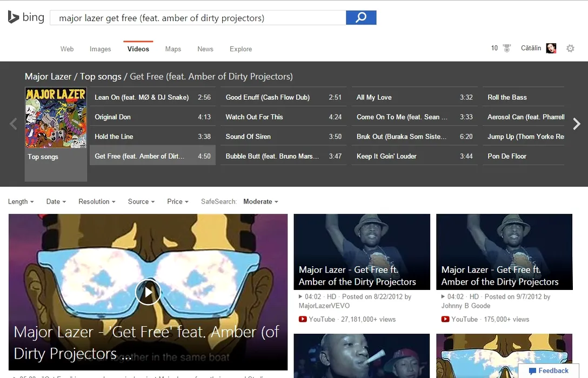Expand the Length filter dropdown
Image resolution: width=588 pixels, height=378 pixels.
(21, 201)
